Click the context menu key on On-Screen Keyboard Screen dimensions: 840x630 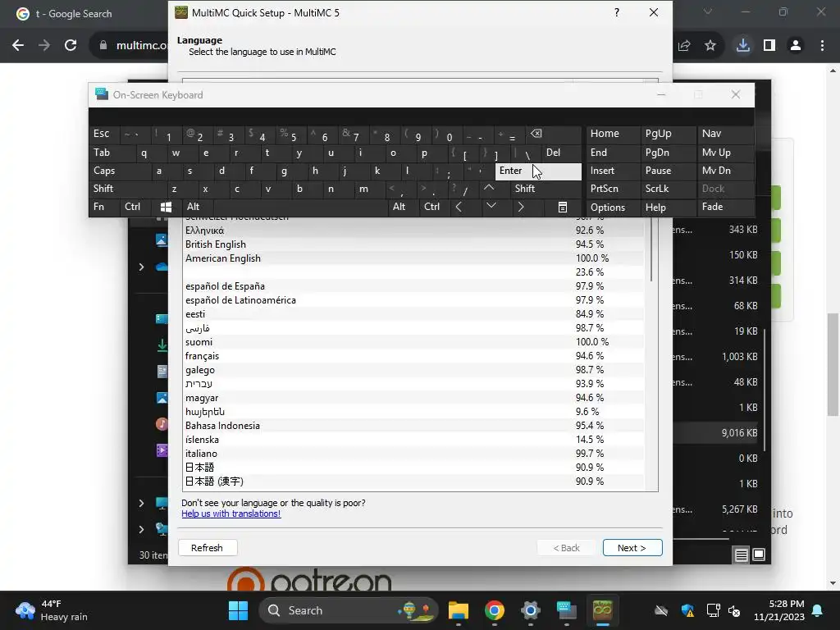563,207
